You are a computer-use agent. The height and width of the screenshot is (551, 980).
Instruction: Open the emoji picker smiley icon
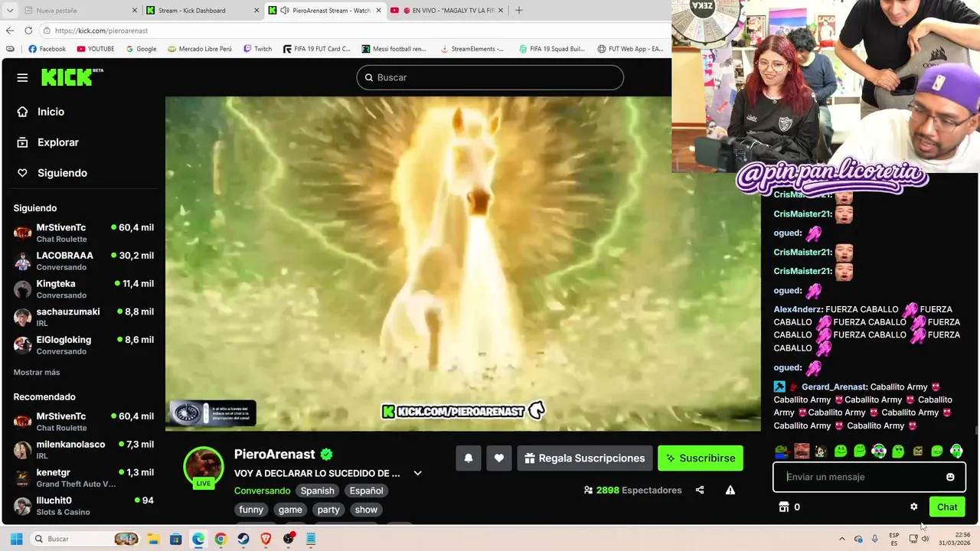pyautogui.click(x=950, y=477)
